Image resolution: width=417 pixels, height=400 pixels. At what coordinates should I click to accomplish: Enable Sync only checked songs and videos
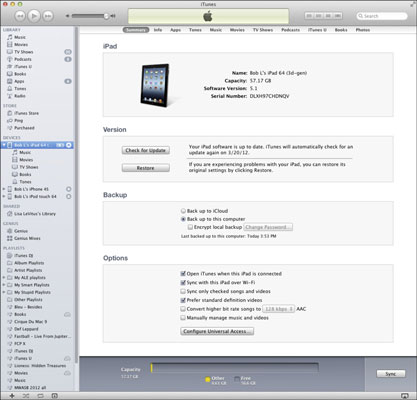pos(183,291)
